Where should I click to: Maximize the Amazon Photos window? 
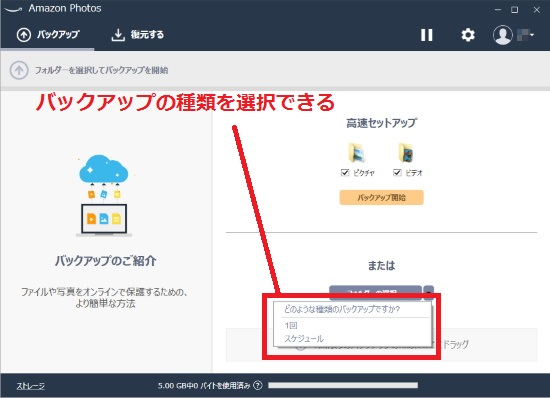(515, 9)
